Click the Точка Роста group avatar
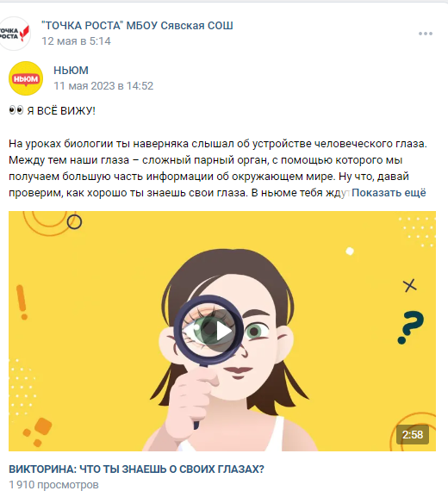The width and height of the screenshot is (448, 497). tap(15, 34)
